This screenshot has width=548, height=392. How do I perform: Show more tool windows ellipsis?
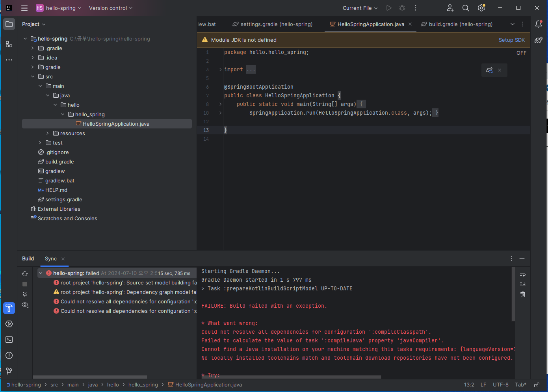point(9,60)
